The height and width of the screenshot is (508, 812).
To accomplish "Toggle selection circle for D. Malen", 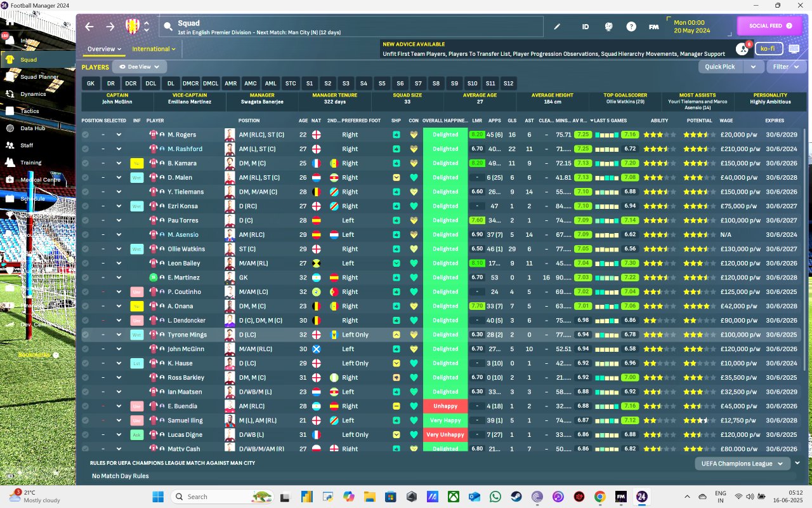I will (86, 177).
